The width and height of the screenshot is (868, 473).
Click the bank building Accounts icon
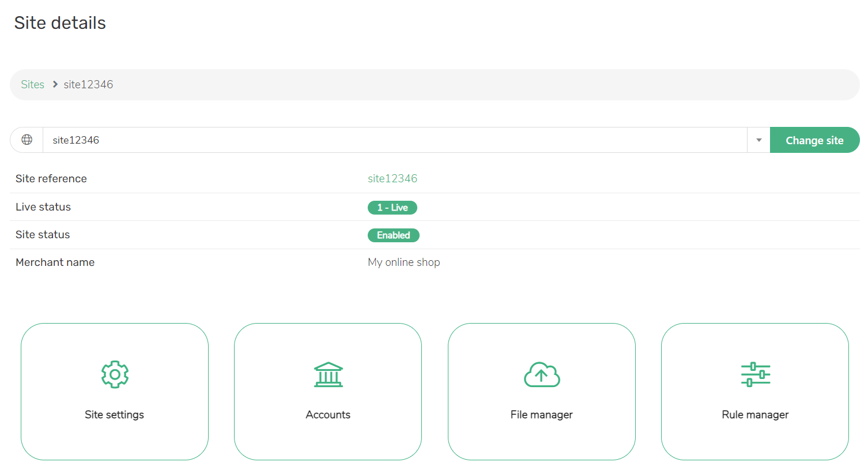tap(329, 374)
